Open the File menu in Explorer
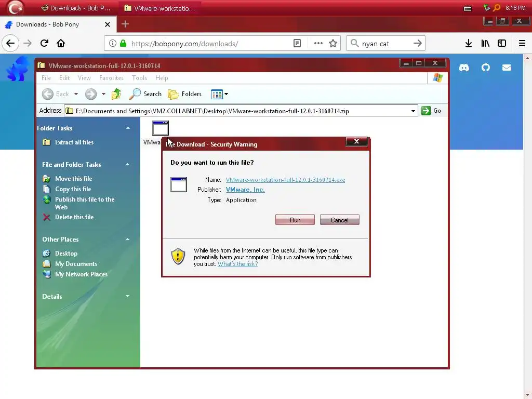 46,78
